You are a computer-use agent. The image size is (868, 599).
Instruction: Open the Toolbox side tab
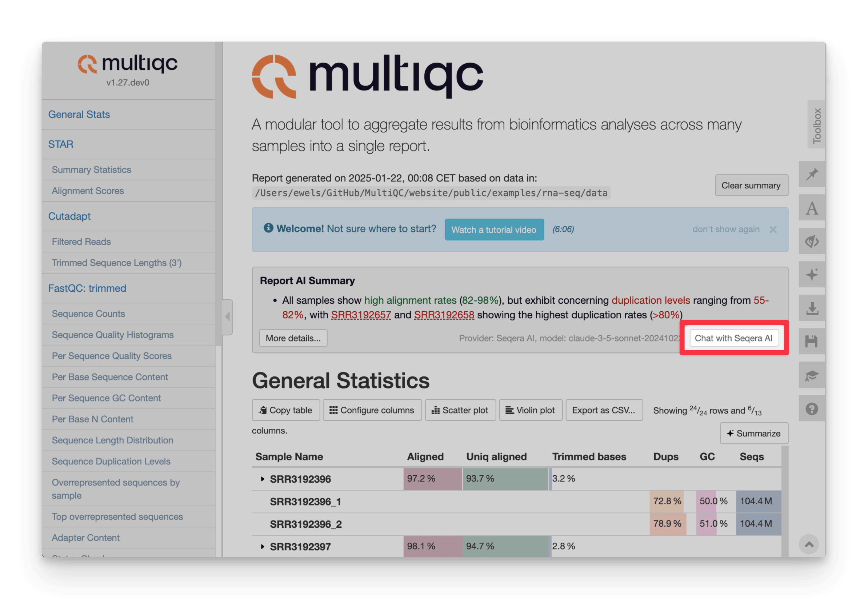(817, 125)
